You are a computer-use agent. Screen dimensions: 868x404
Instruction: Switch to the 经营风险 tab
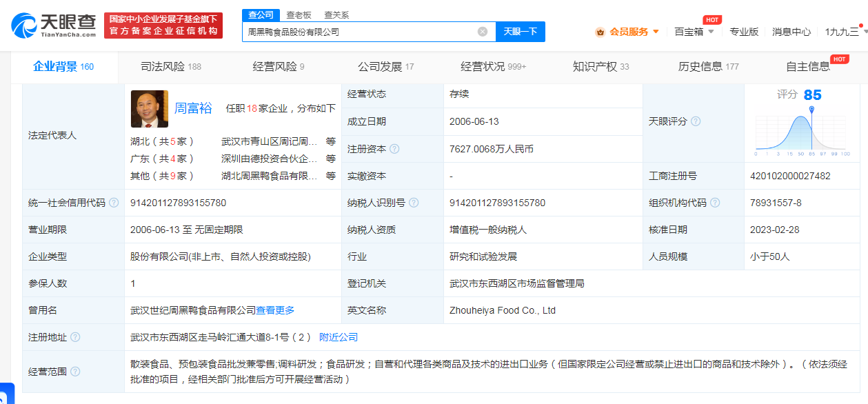coord(279,67)
